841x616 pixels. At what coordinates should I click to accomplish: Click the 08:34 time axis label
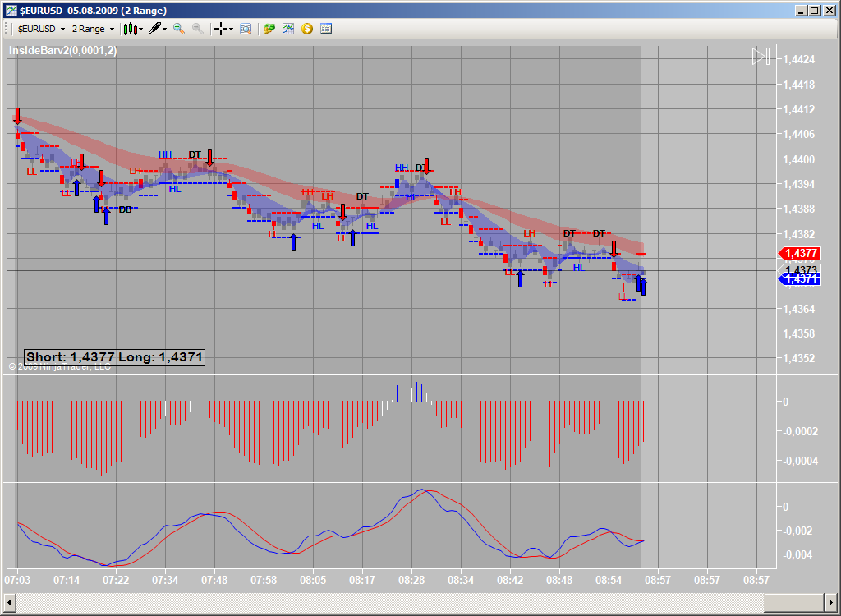pyautogui.click(x=461, y=580)
